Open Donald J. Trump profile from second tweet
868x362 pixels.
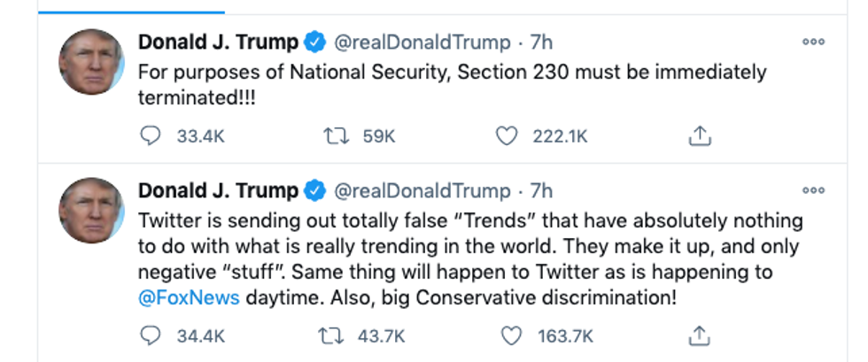pyautogui.click(x=218, y=190)
